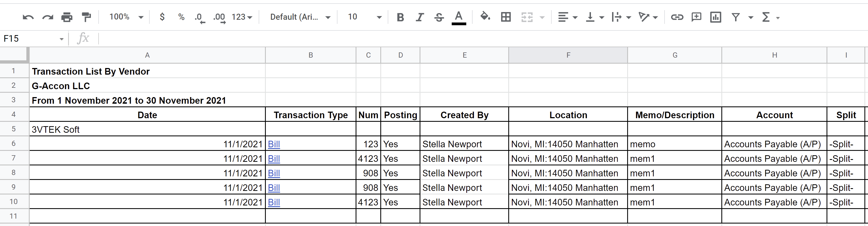The height and width of the screenshot is (226, 868).
Task: Insert a comment
Action: tap(696, 17)
